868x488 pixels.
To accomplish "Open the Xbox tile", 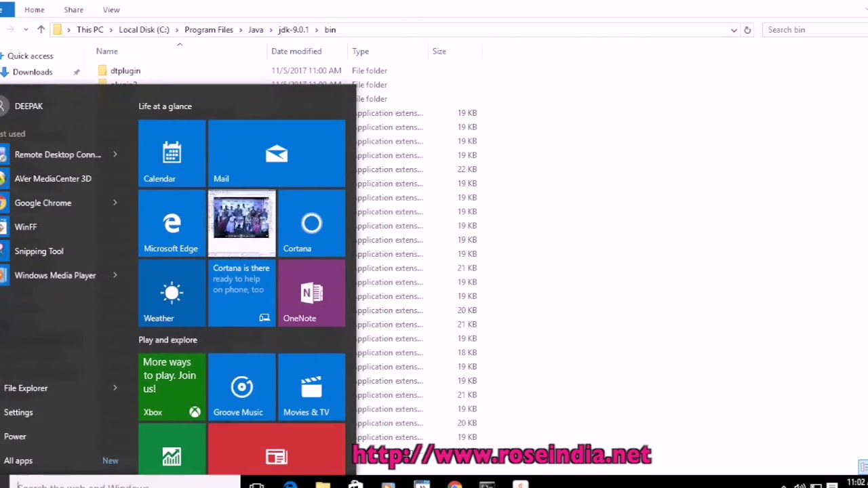I will coord(172,387).
